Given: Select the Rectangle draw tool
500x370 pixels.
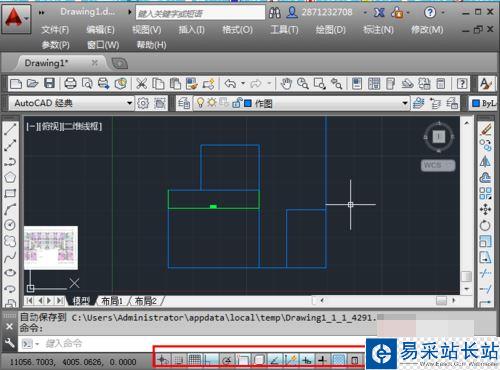Looking at the screenshot, I should tap(10, 193).
